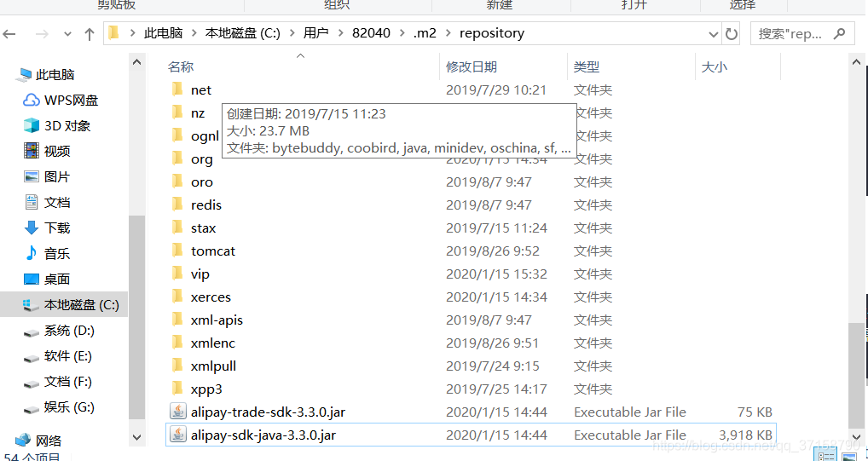This screenshot has height=461, width=868.
Task: Expand chevron after '此电脑' in breadcrumb
Action: click(x=194, y=33)
